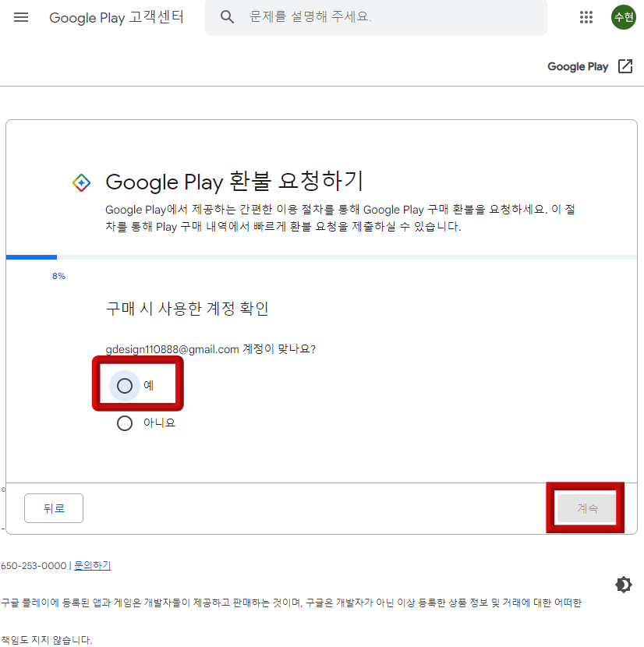644x647 pixels.
Task: Open the Google apps grid launcher
Action: [586, 16]
